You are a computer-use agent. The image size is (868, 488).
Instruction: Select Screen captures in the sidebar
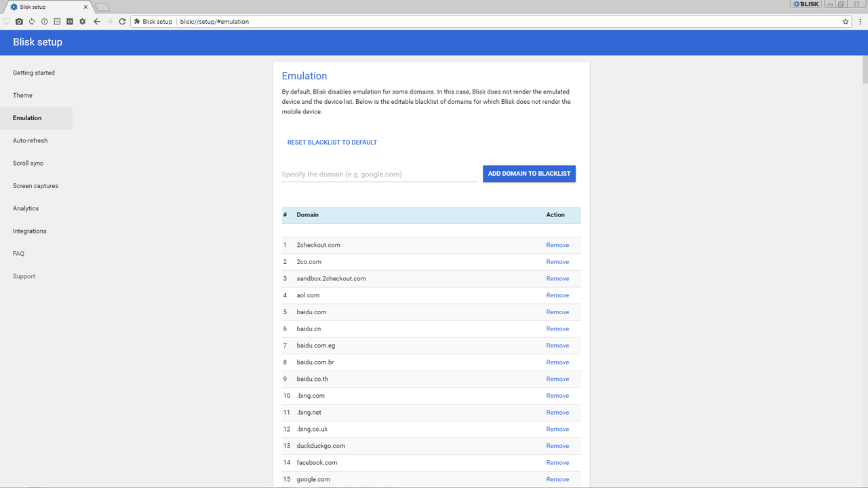pos(35,186)
